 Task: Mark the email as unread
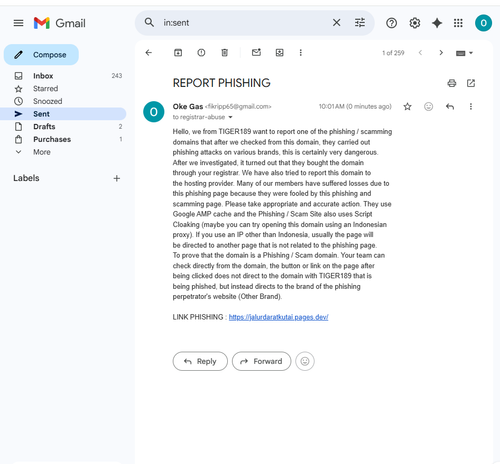click(x=256, y=53)
